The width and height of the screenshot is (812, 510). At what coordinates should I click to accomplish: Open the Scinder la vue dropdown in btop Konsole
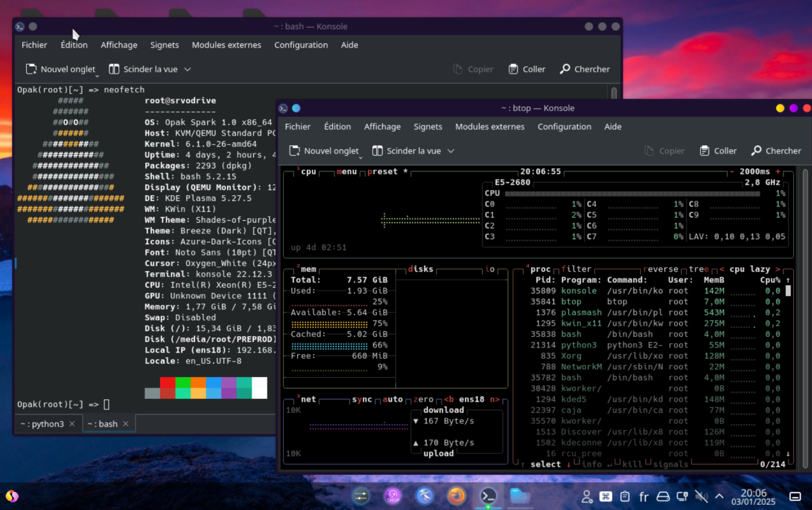pyautogui.click(x=451, y=151)
